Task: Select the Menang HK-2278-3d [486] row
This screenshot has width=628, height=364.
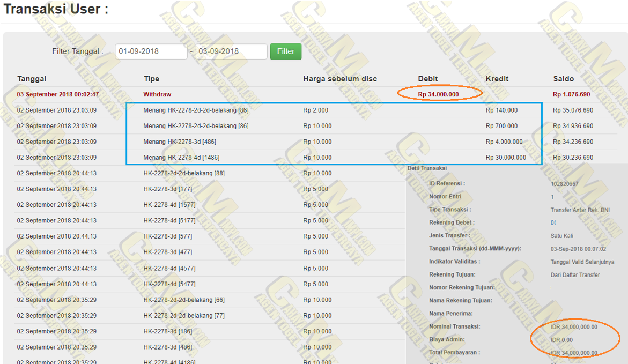Action: click(x=180, y=142)
